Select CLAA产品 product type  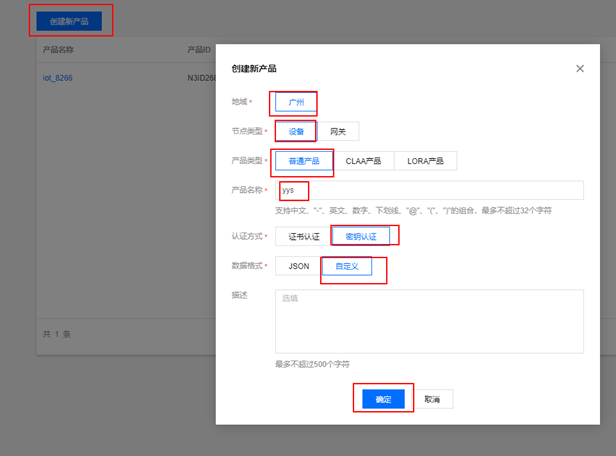364,161
